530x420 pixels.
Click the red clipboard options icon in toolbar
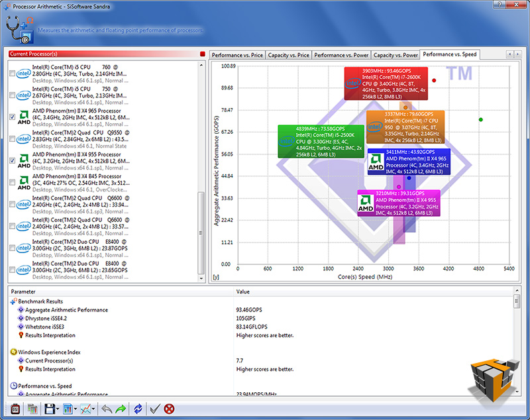pyautogui.click(x=15, y=409)
